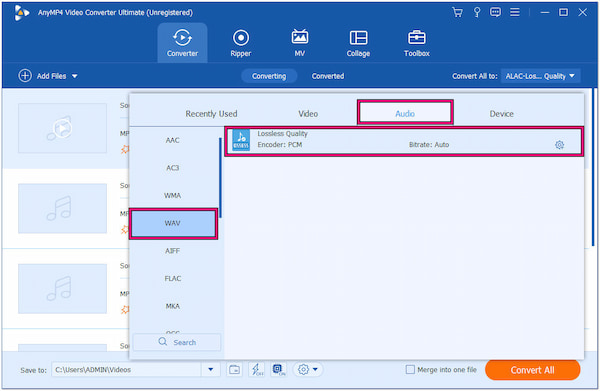Open the bottom preferences gear
This screenshot has width=600, height=391.
(x=303, y=370)
